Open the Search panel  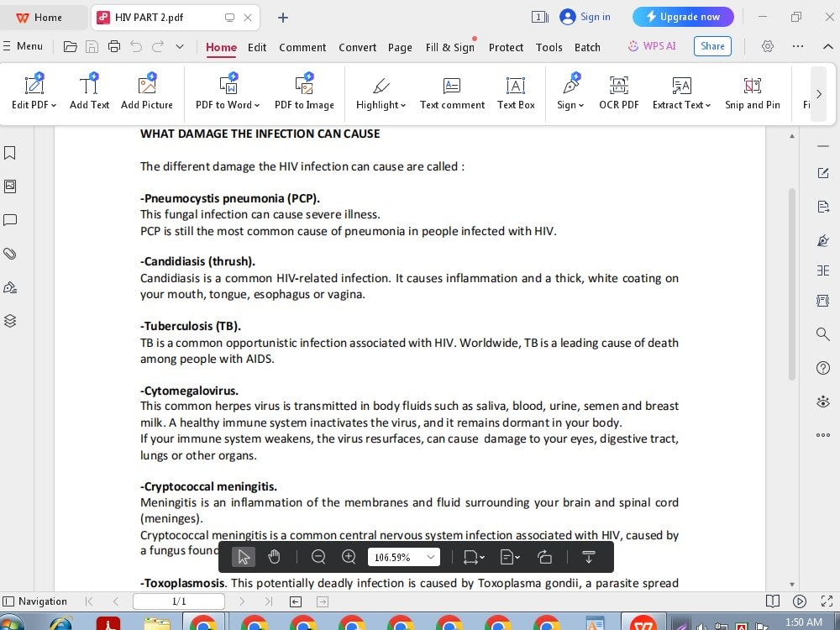pyautogui.click(x=822, y=334)
